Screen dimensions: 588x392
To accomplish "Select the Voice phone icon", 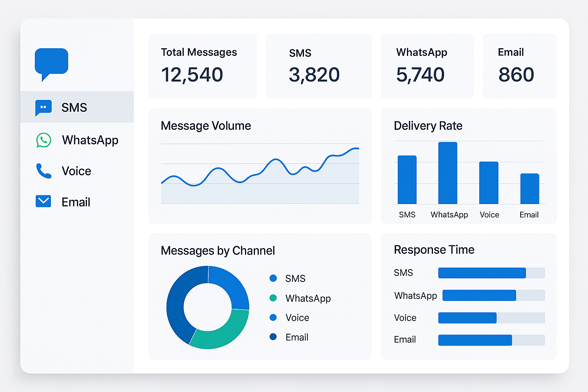I will [43, 171].
